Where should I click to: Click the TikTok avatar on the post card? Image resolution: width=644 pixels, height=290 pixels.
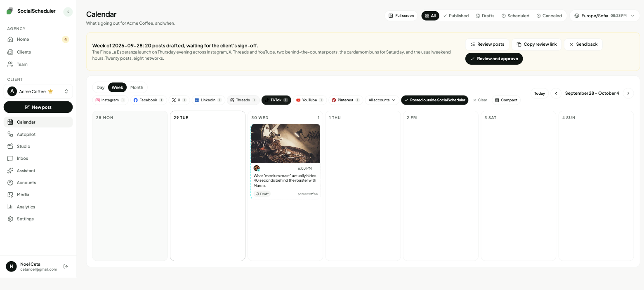coord(257,168)
